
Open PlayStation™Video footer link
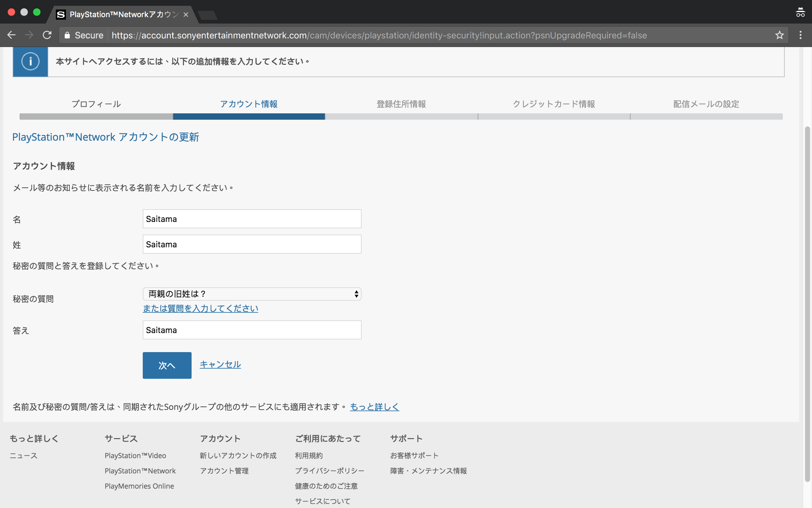pyautogui.click(x=135, y=456)
